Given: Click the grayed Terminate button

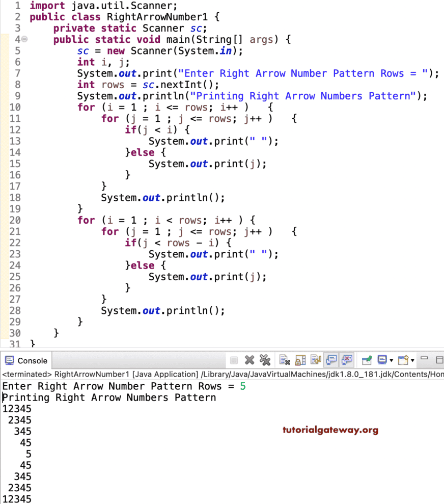Looking at the screenshot, I should [x=233, y=360].
